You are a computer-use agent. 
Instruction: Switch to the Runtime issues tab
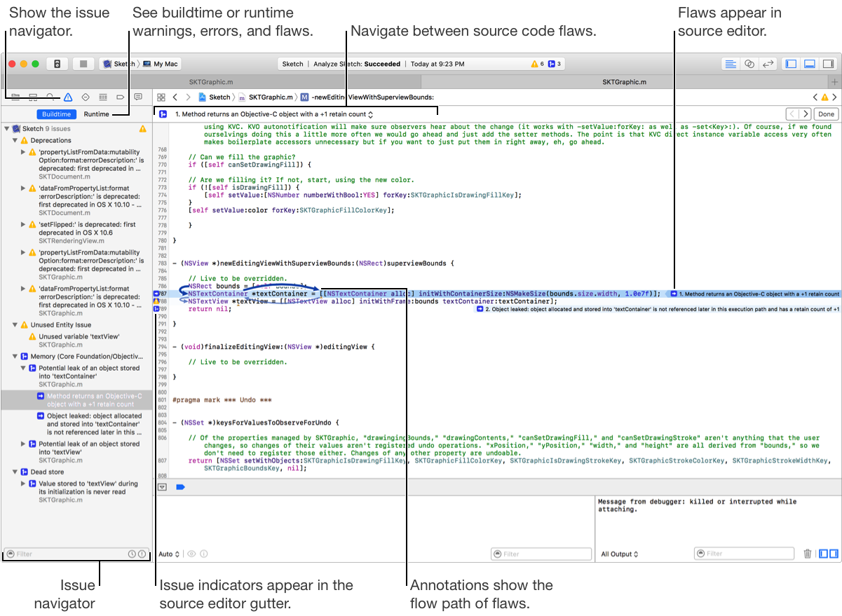pos(96,114)
